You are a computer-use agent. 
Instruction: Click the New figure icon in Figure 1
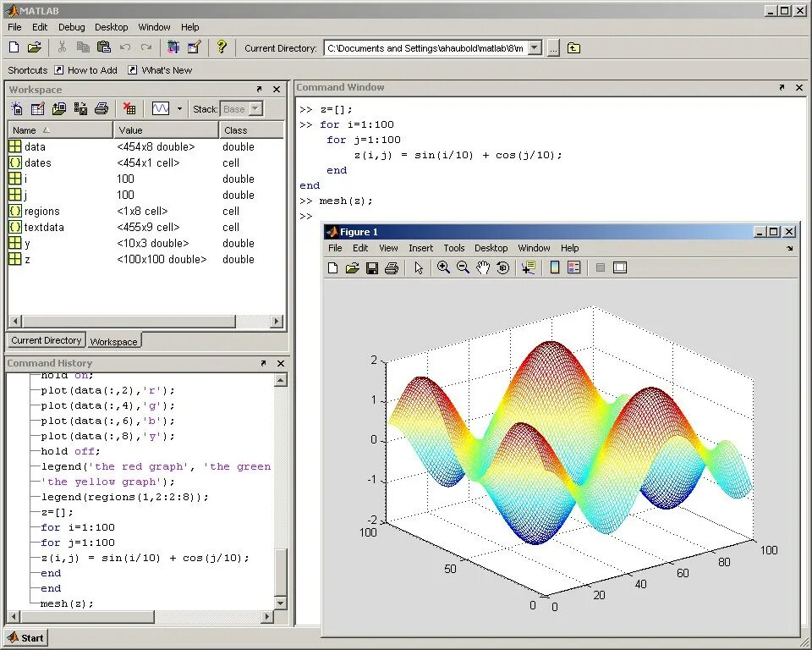333,268
